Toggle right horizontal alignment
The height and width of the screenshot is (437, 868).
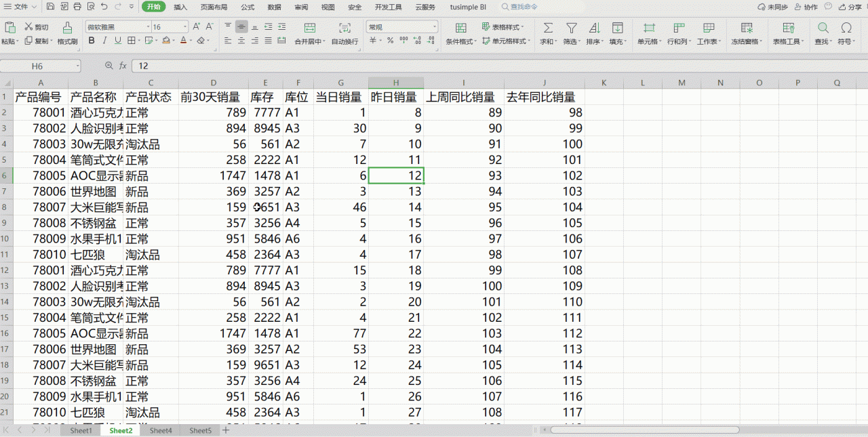[x=254, y=41]
